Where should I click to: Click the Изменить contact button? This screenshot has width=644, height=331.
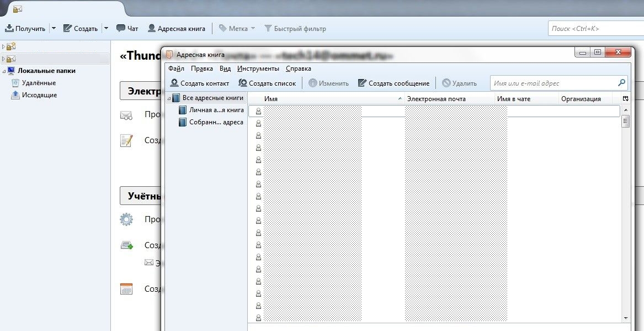coord(328,83)
